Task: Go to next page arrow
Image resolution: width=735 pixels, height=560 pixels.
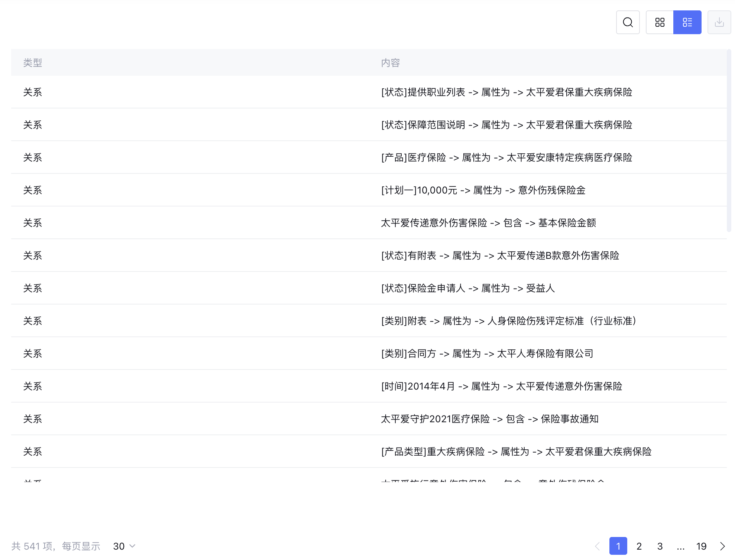Action: click(722, 546)
